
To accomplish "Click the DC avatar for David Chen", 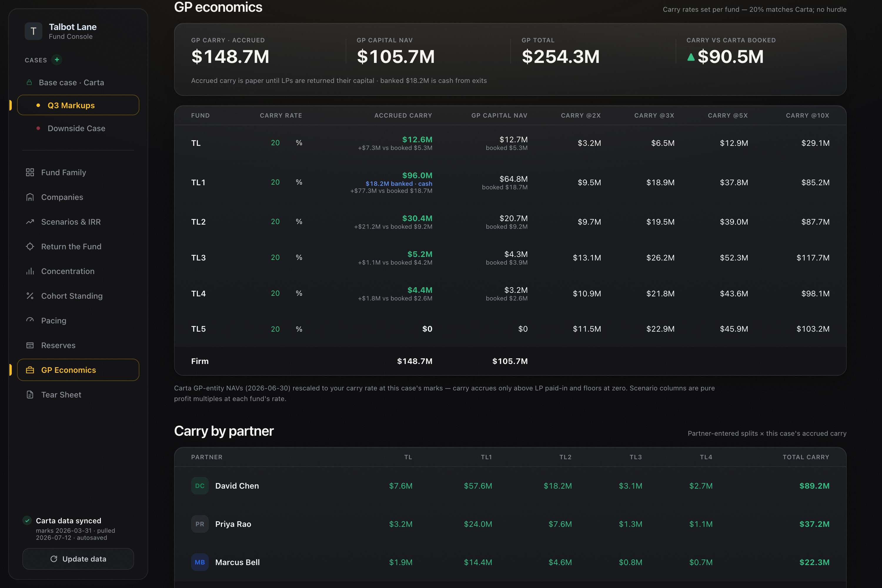I will click(x=200, y=486).
